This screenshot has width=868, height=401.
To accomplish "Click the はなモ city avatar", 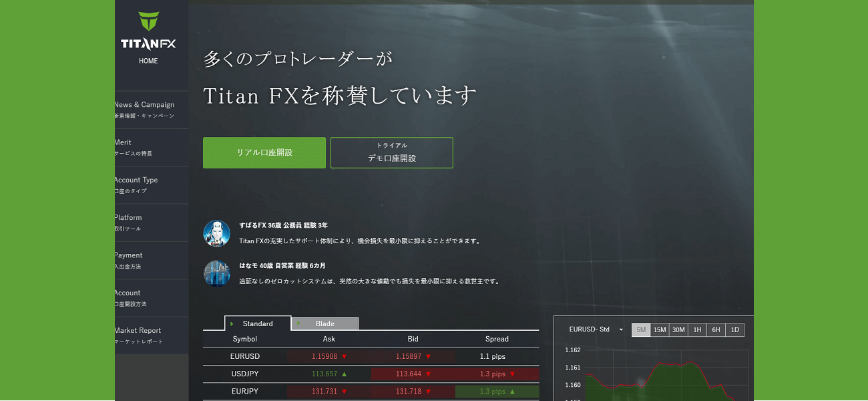I will pyautogui.click(x=216, y=273).
